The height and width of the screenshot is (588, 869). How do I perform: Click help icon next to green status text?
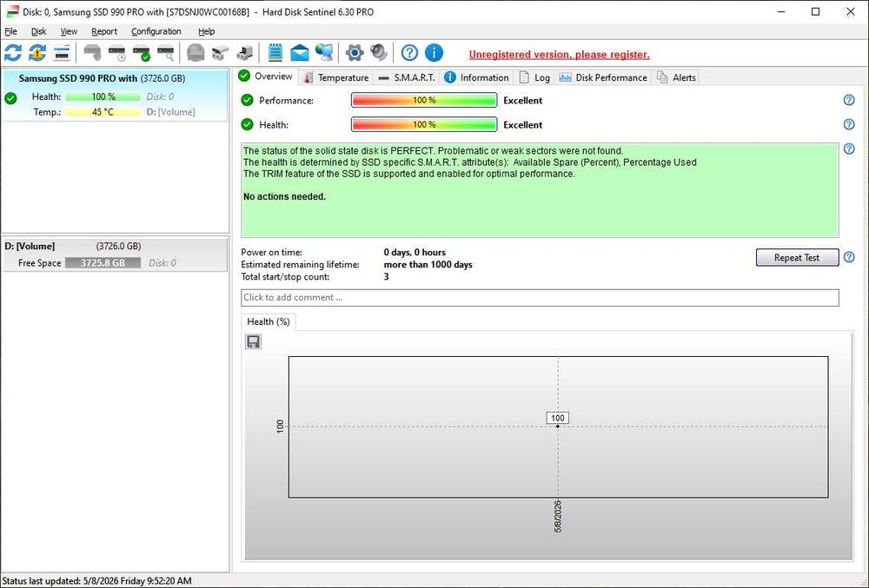coord(848,149)
